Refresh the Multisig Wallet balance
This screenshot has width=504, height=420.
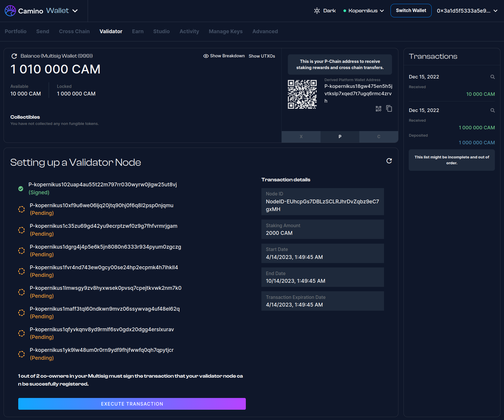tap(14, 56)
